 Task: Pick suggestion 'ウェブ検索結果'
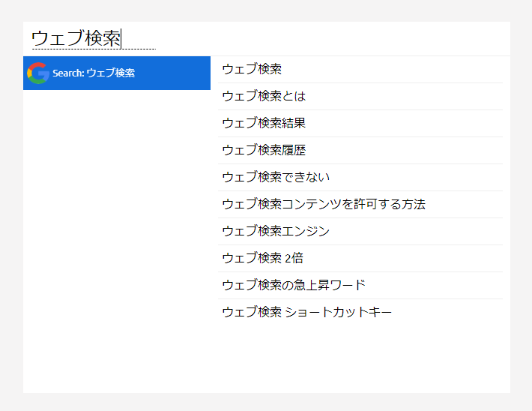click(x=360, y=123)
